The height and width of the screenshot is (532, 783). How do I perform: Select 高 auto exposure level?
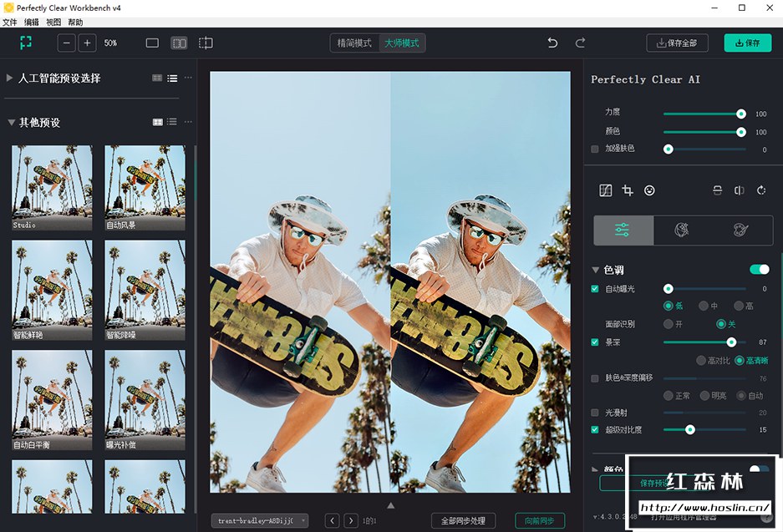tap(739, 306)
